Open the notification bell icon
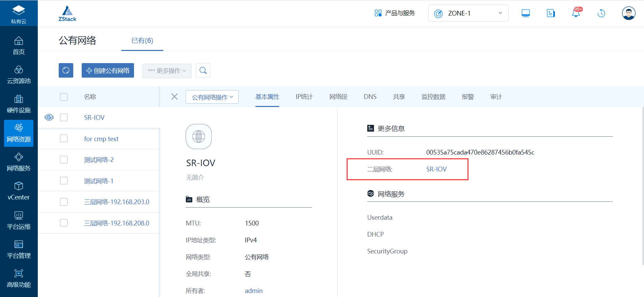This screenshot has width=644, height=297. click(576, 13)
